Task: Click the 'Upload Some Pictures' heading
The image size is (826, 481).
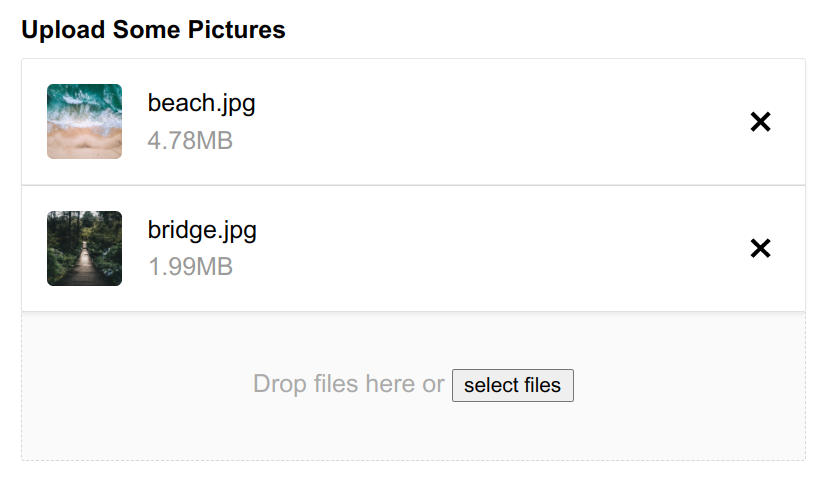Action: click(x=153, y=30)
